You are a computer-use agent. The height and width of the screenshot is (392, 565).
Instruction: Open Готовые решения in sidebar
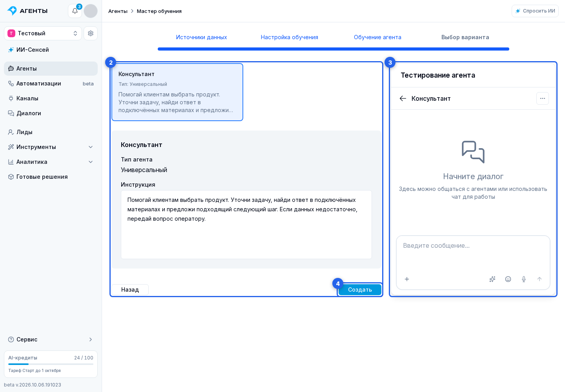[x=51, y=177]
